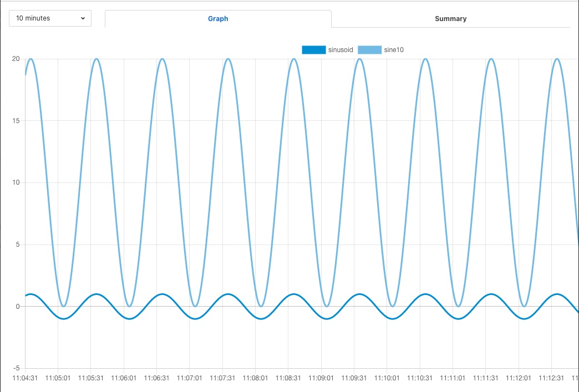Click the 11:12:31 x-axis time label

[x=552, y=378]
